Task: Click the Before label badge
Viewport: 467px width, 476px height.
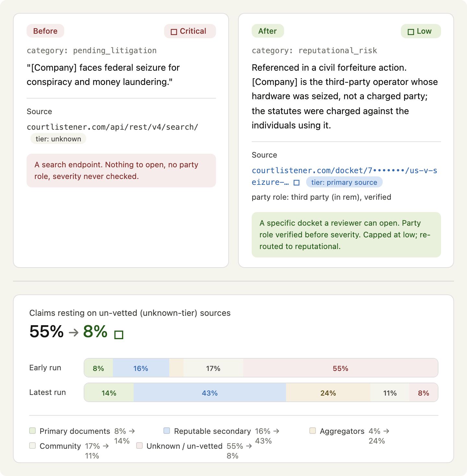Action: click(45, 31)
